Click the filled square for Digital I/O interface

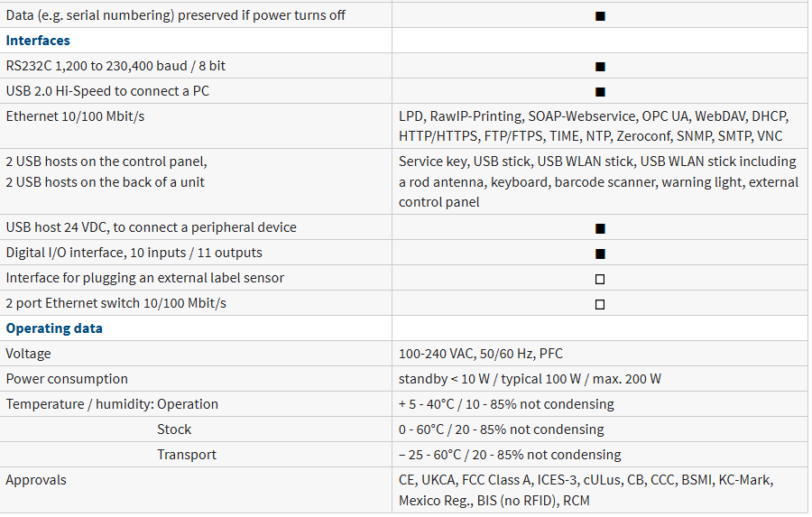tap(600, 254)
